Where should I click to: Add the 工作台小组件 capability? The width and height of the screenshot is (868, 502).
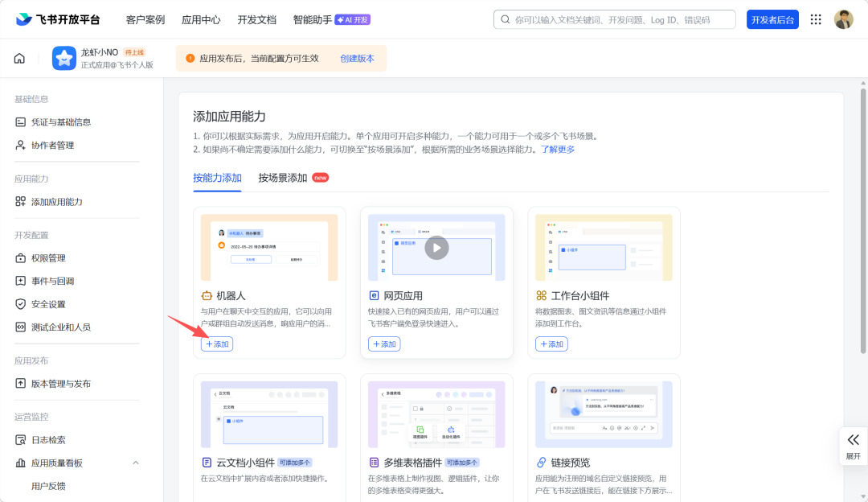[x=551, y=344]
